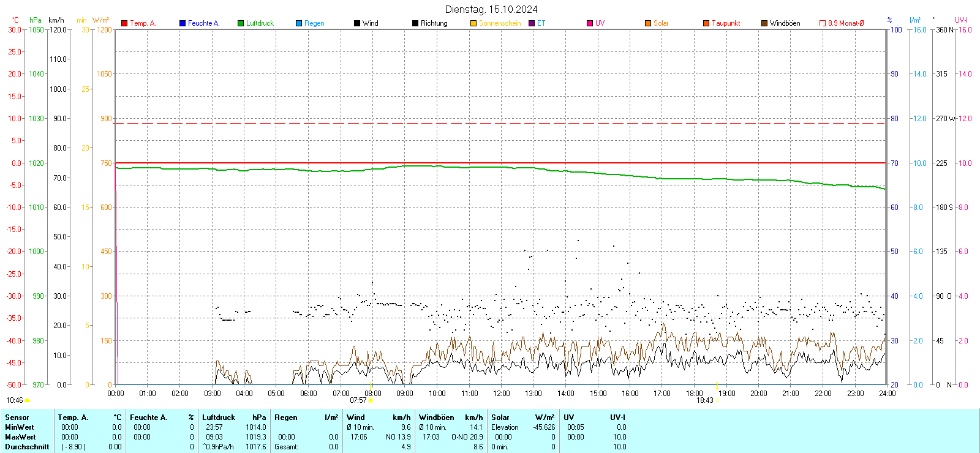The image size is (980, 453).
Task: Click the 12:00 tick on the time axis
Action: coord(501,393)
